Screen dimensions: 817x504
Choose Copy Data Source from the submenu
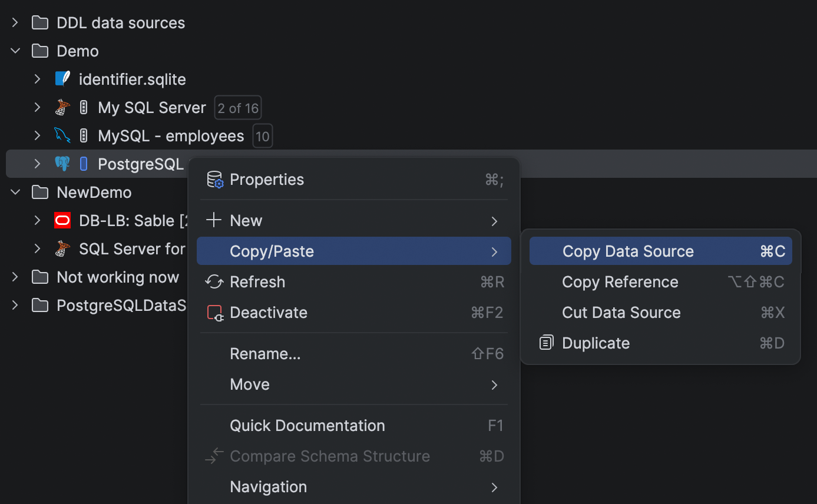[628, 251]
